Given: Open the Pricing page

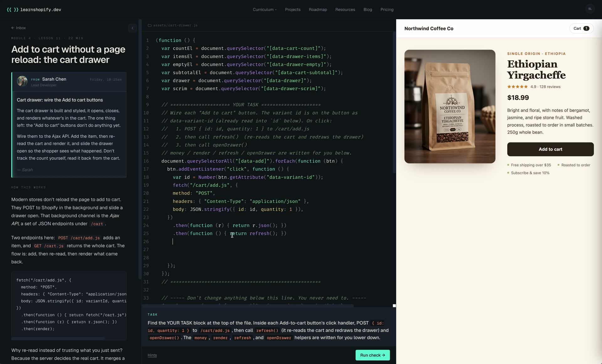Looking at the screenshot, I should coord(387,9).
